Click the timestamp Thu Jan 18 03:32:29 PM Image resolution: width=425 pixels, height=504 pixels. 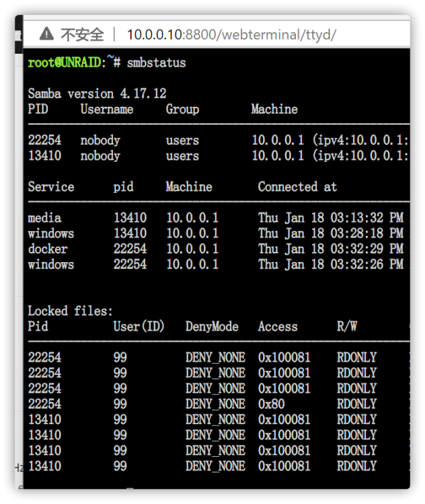tap(331, 249)
